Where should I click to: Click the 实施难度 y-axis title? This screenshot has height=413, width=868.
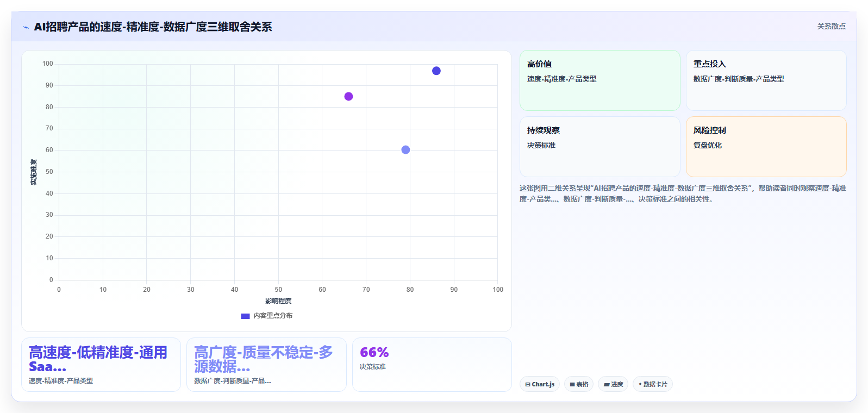click(34, 172)
